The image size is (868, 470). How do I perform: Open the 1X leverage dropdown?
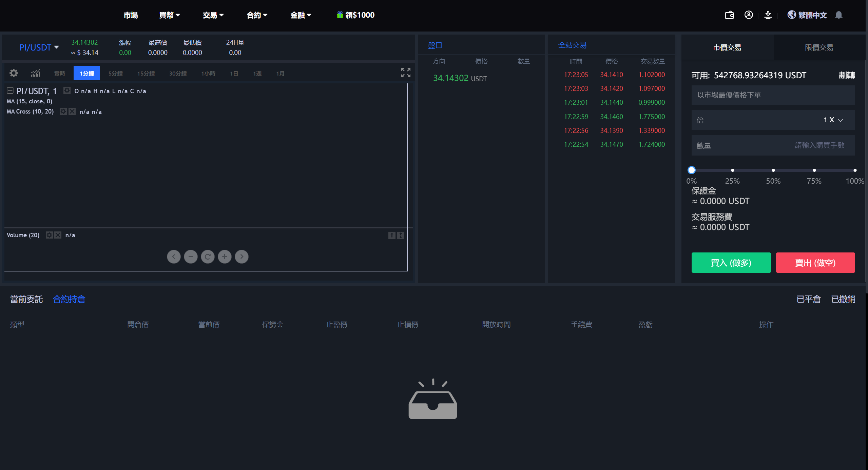pyautogui.click(x=833, y=120)
